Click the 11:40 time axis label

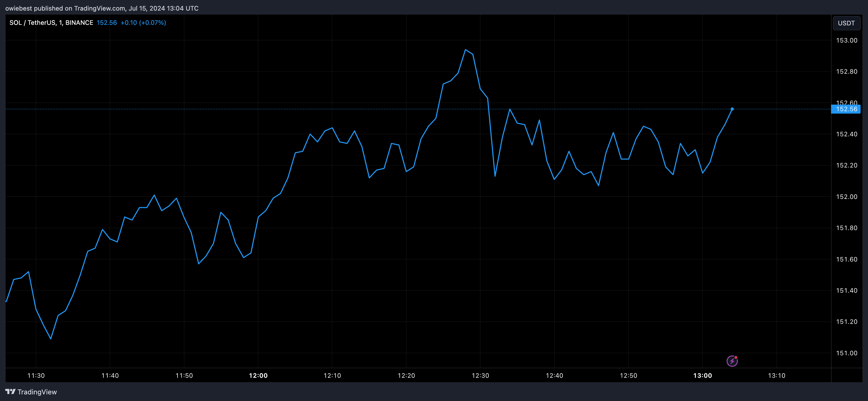(x=110, y=375)
